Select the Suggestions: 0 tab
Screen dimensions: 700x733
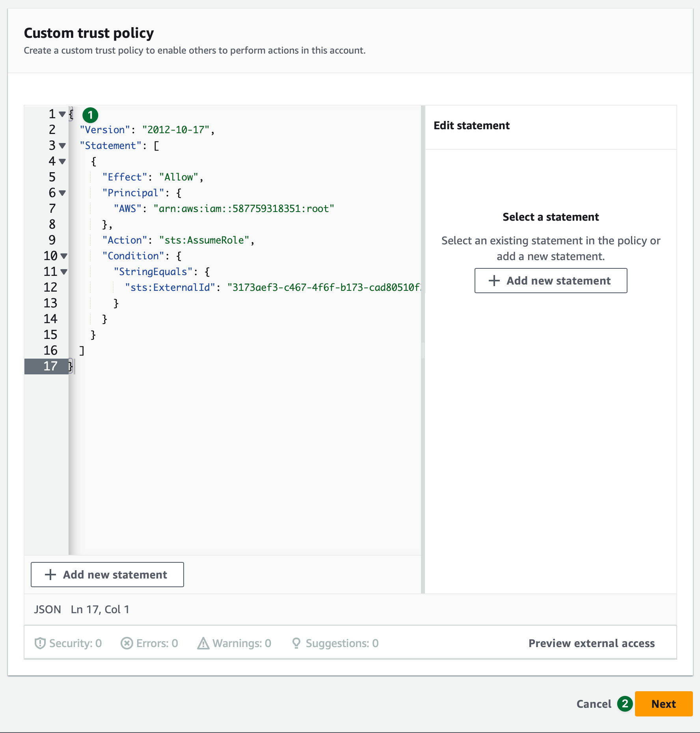coord(342,643)
